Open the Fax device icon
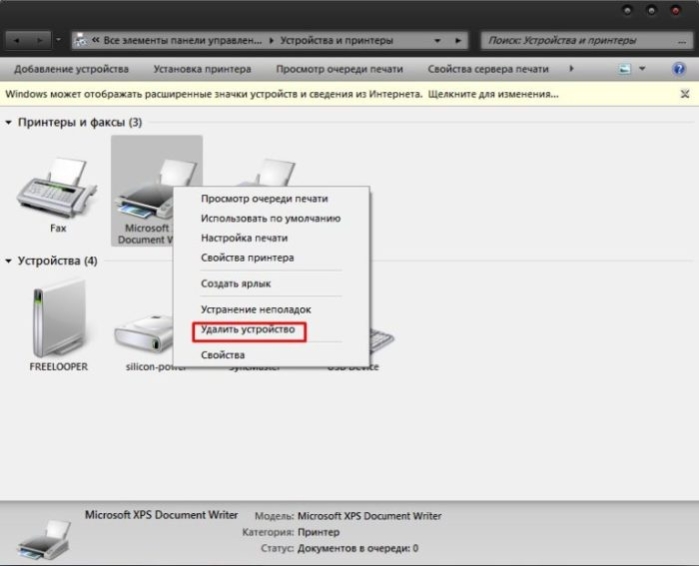Image resolution: width=699 pixels, height=566 pixels. [57, 189]
